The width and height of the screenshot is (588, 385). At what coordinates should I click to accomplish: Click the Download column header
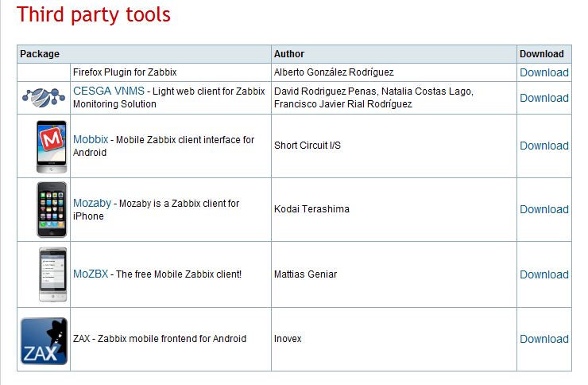542,54
